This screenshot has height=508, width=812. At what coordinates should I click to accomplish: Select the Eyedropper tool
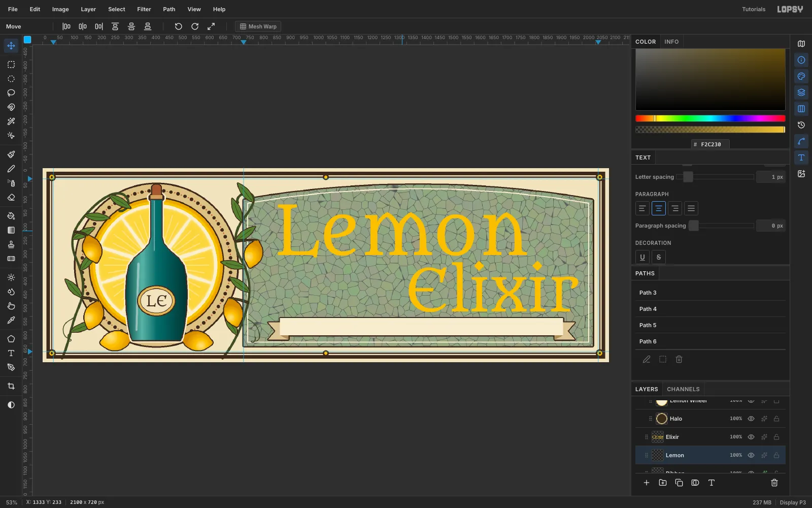point(11,320)
